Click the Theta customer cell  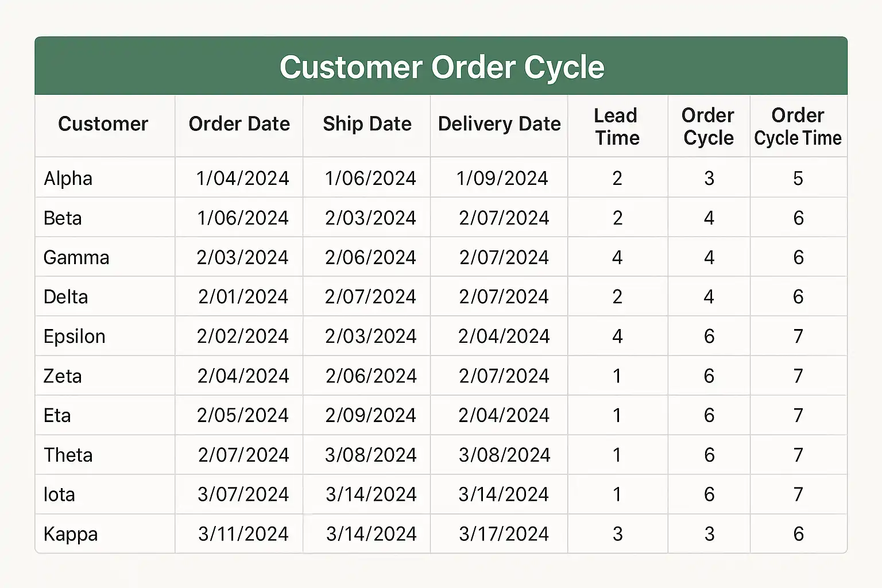68,455
